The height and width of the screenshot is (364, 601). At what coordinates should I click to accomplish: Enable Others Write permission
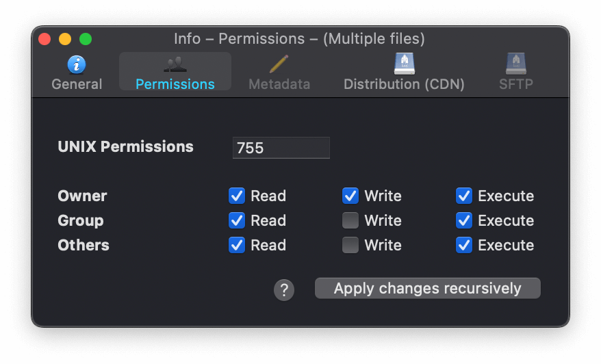[350, 246]
